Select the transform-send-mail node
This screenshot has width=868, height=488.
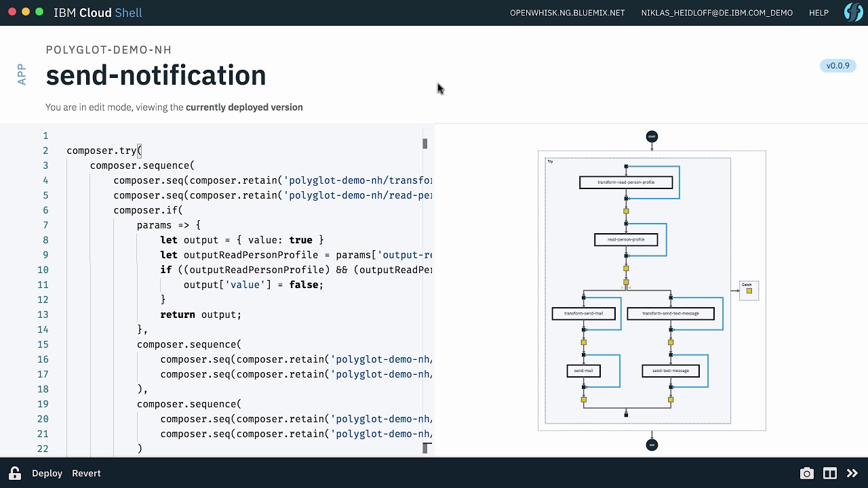(583, 313)
